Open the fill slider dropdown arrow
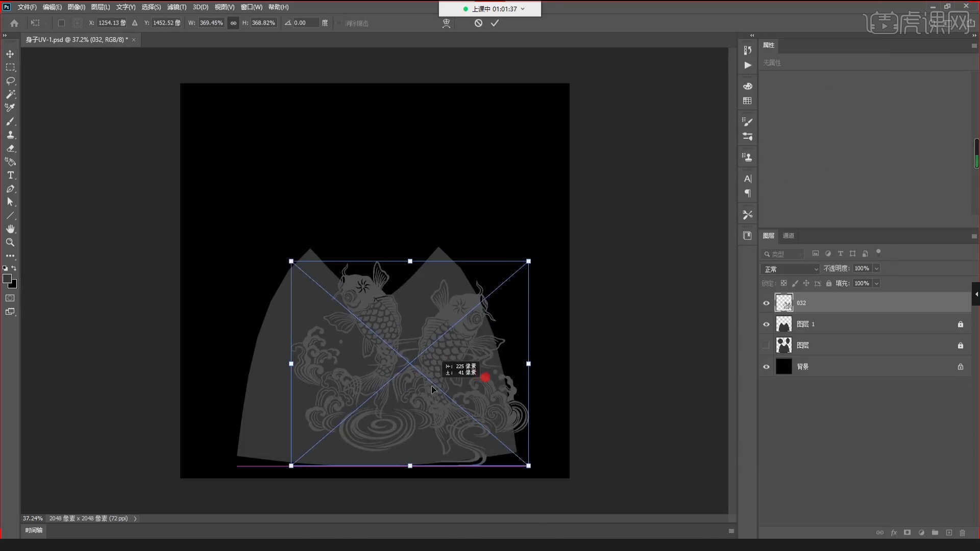 (876, 283)
